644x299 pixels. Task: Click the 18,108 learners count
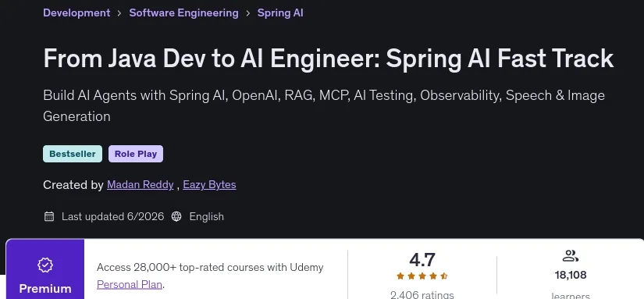coord(571,275)
